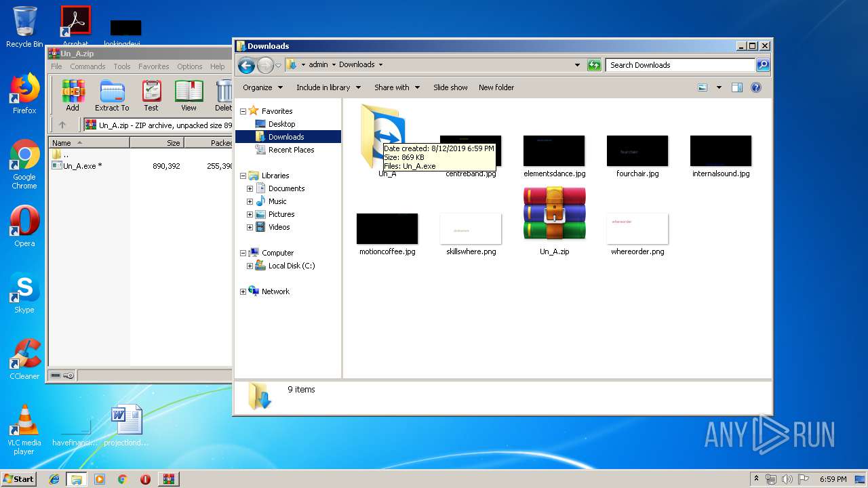Image resolution: width=868 pixels, height=488 pixels.
Task: Click the Change your view icon
Action: (x=703, y=87)
